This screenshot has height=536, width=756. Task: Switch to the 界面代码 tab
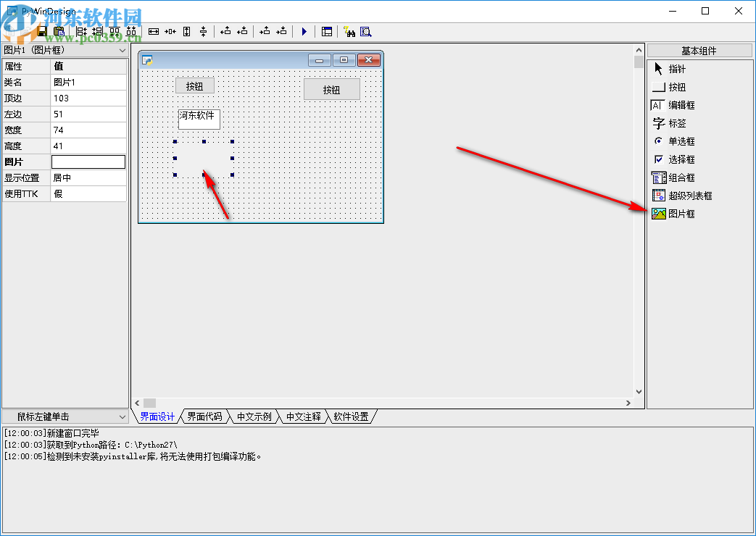point(204,416)
